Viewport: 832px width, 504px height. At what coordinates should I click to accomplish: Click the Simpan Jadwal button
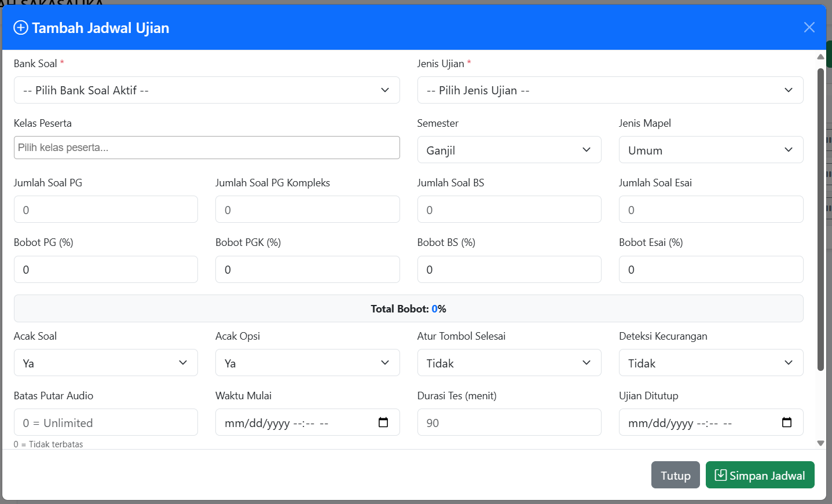pyautogui.click(x=760, y=475)
